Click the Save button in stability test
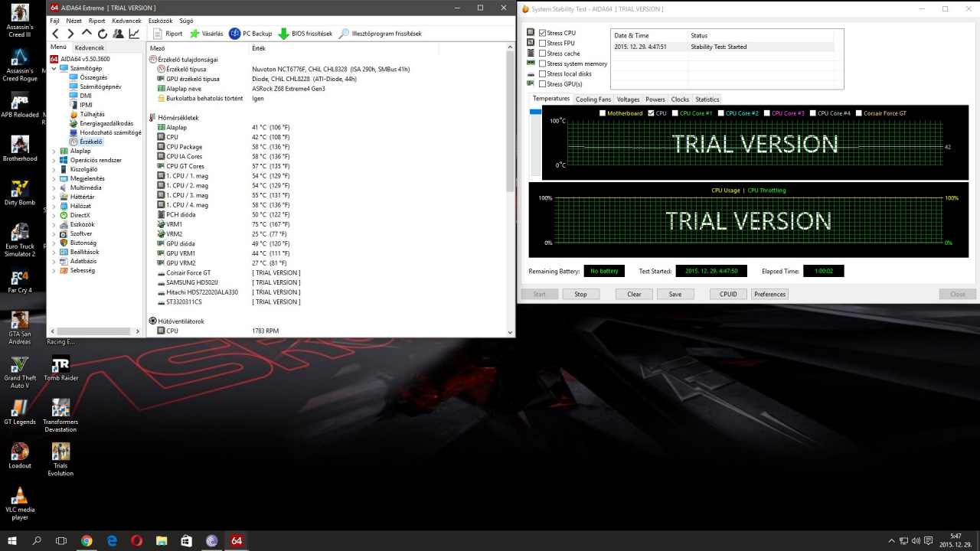Viewport: 980px width, 551px height. 675,294
